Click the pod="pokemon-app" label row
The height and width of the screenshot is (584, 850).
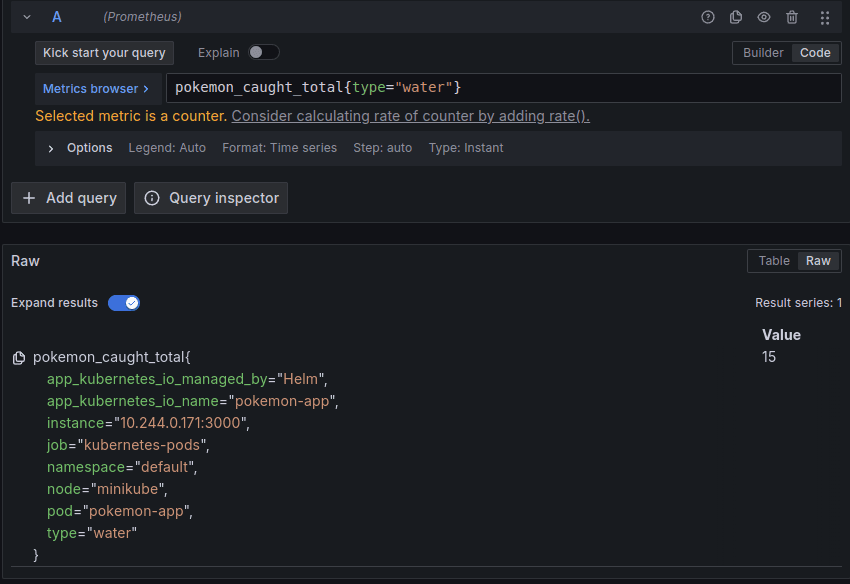pyautogui.click(x=120, y=511)
